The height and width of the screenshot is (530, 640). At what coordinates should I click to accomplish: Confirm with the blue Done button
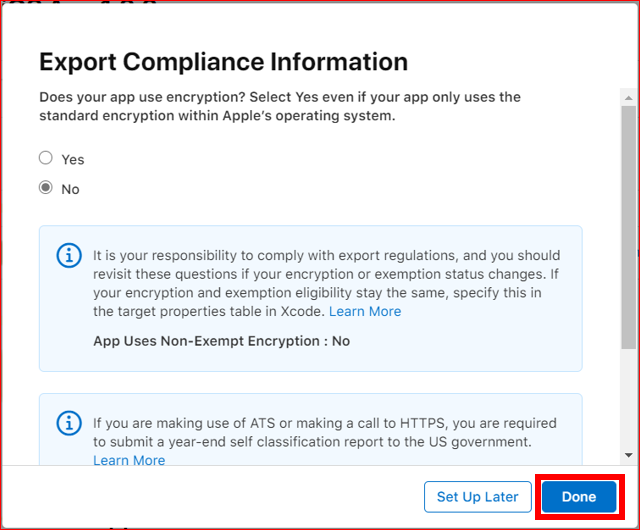[578, 497]
